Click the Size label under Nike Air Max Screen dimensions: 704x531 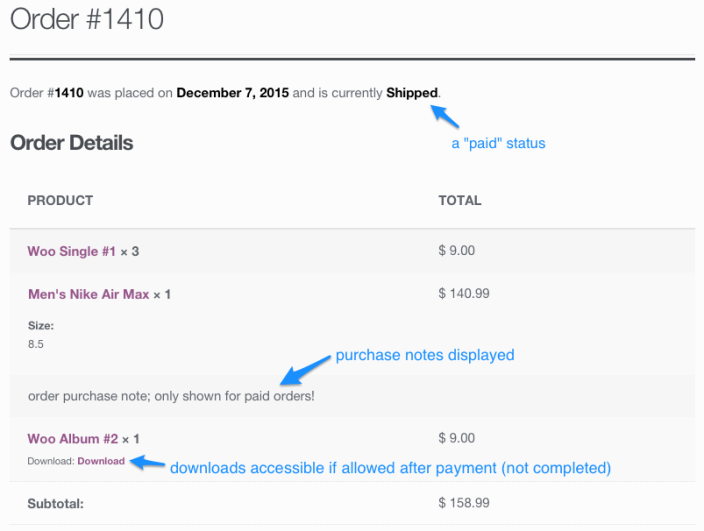(40, 325)
